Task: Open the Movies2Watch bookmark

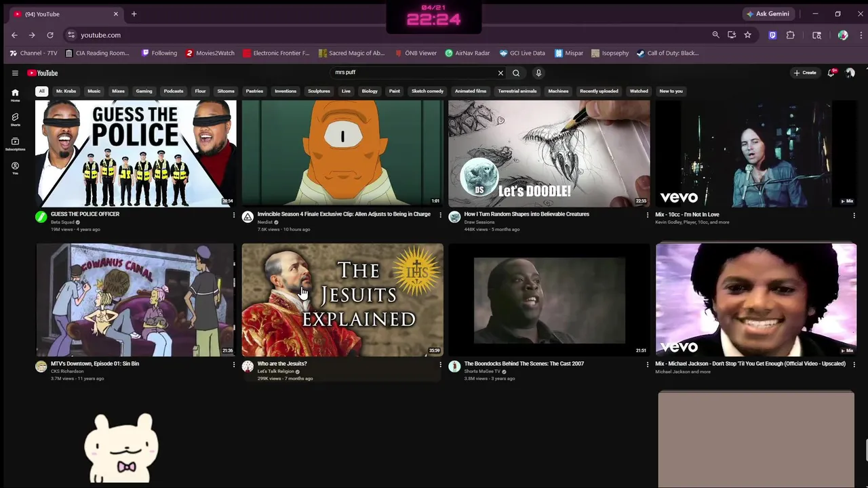Action: coord(210,53)
